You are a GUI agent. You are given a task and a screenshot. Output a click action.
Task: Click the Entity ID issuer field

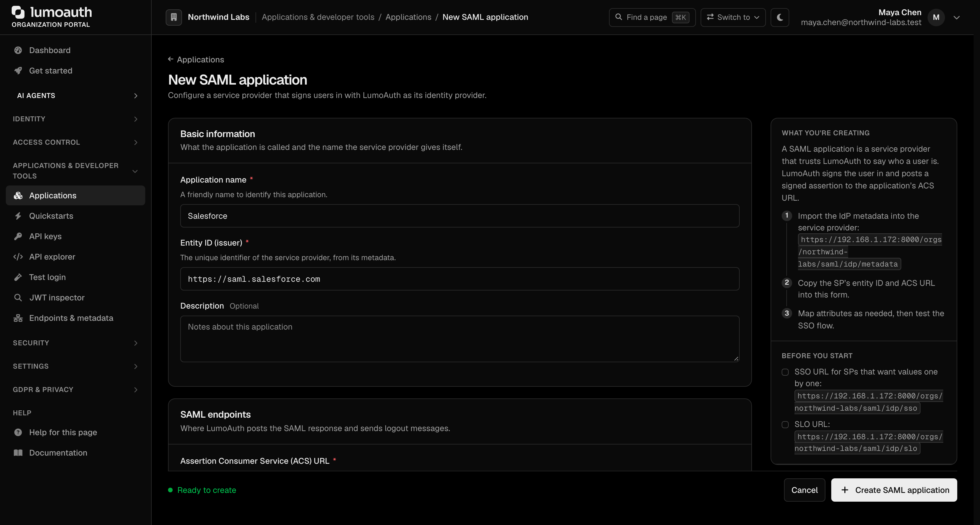460,279
